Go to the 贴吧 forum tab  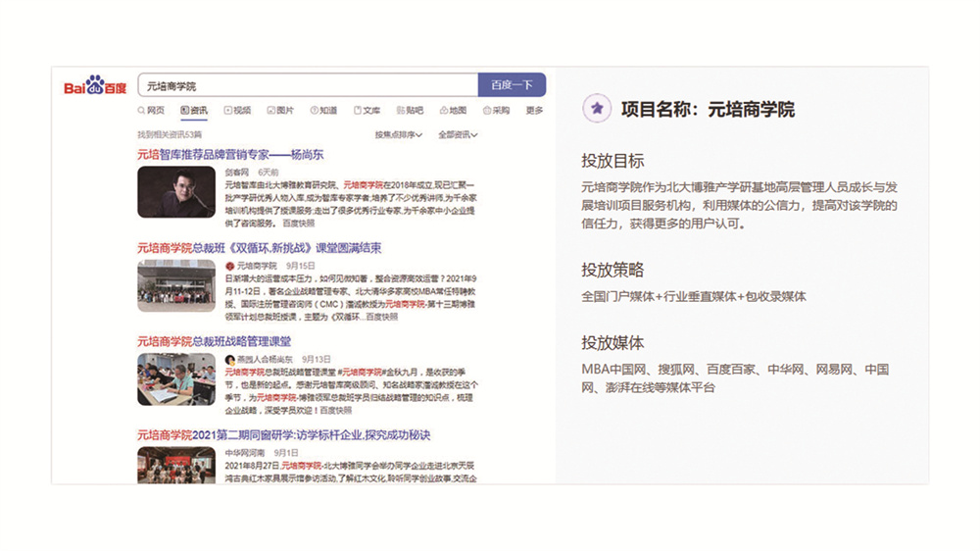[x=410, y=111]
